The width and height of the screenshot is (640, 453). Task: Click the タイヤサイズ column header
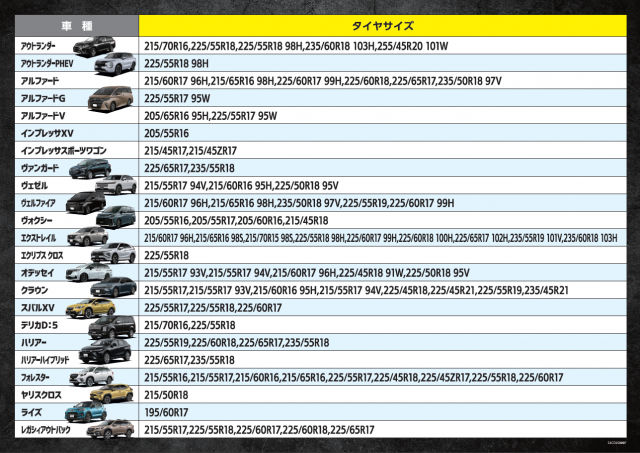384,24
